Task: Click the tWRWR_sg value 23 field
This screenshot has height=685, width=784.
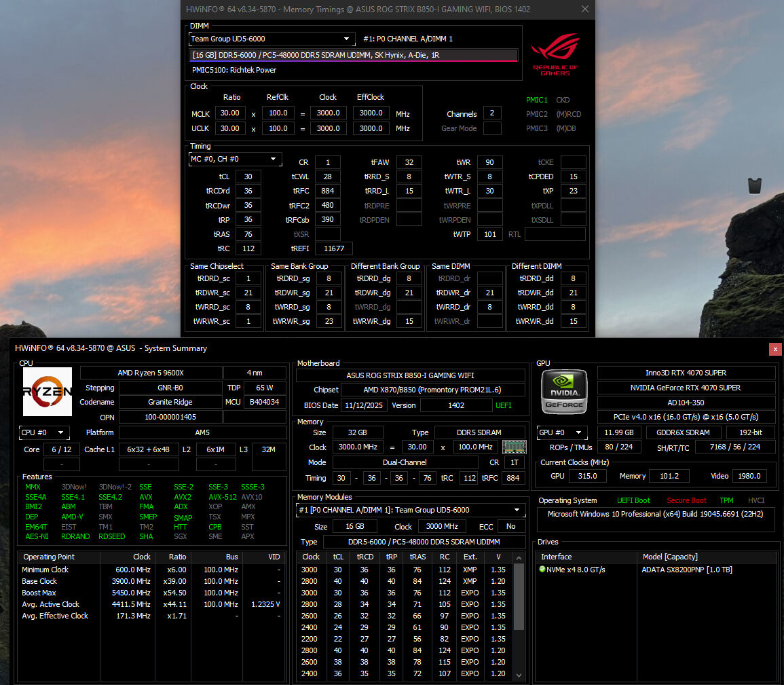Action: [x=329, y=321]
